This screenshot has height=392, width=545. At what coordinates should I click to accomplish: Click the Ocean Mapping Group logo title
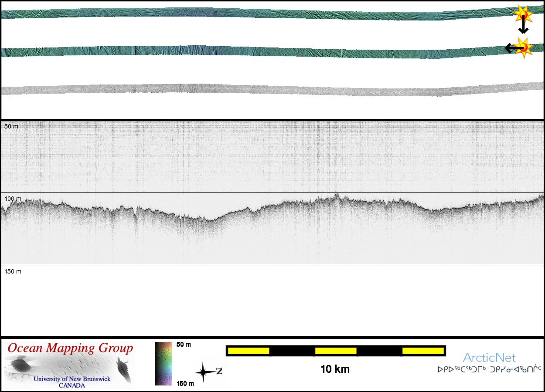point(70,348)
